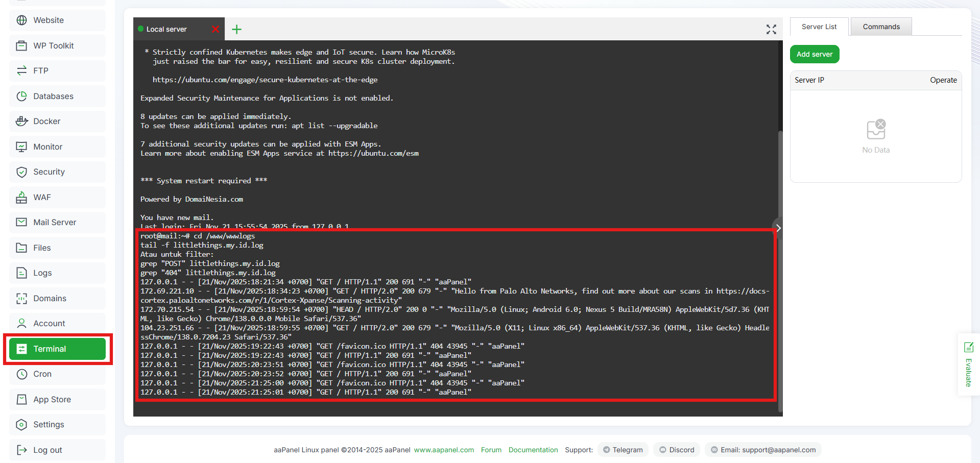Click the Files folder icon
This screenshot has height=463, width=980.
[x=21, y=248]
